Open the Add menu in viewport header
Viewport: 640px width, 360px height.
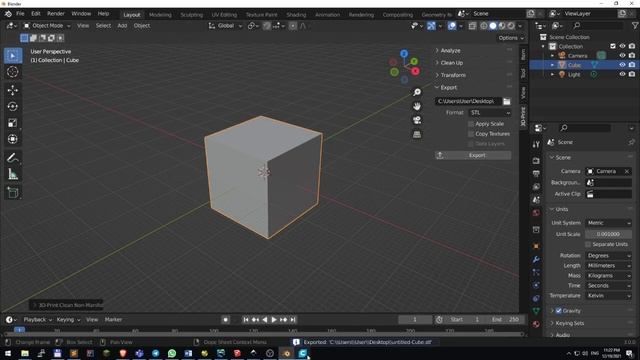coord(122,26)
